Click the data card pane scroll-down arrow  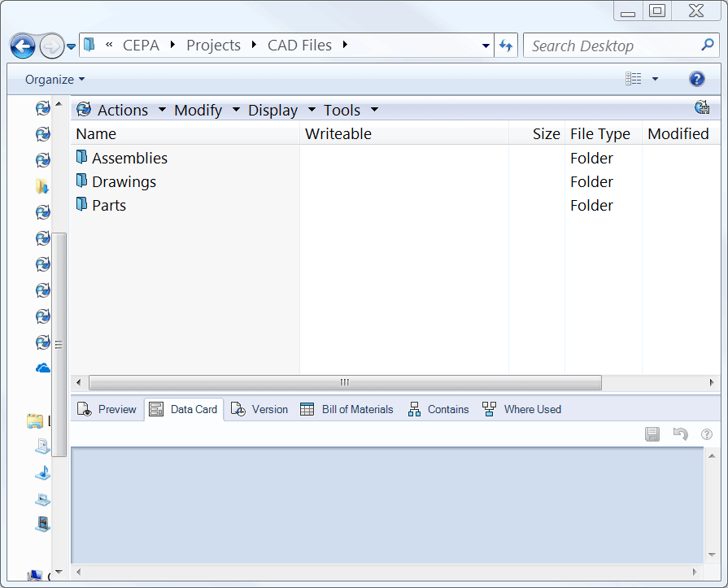click(x=712, y=555)
